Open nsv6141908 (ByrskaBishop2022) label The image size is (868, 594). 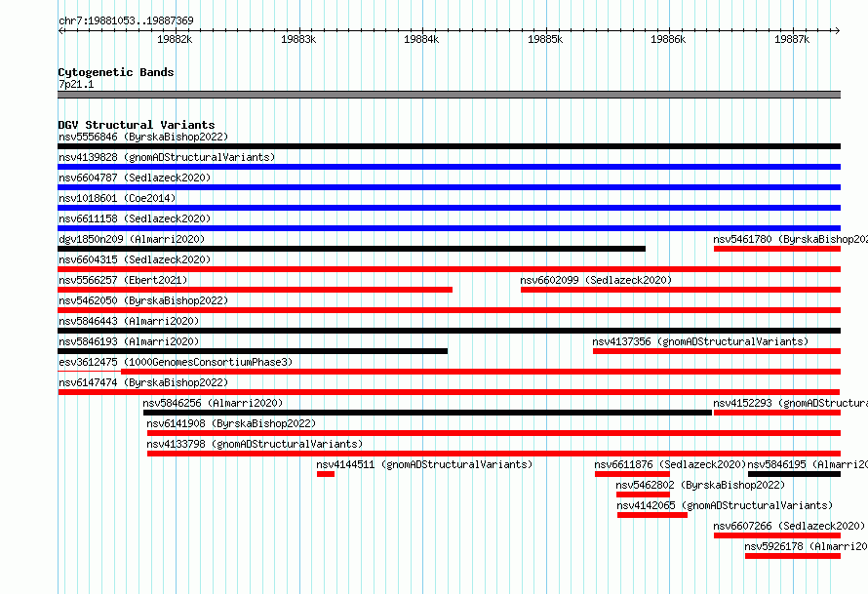click(231, 423)
